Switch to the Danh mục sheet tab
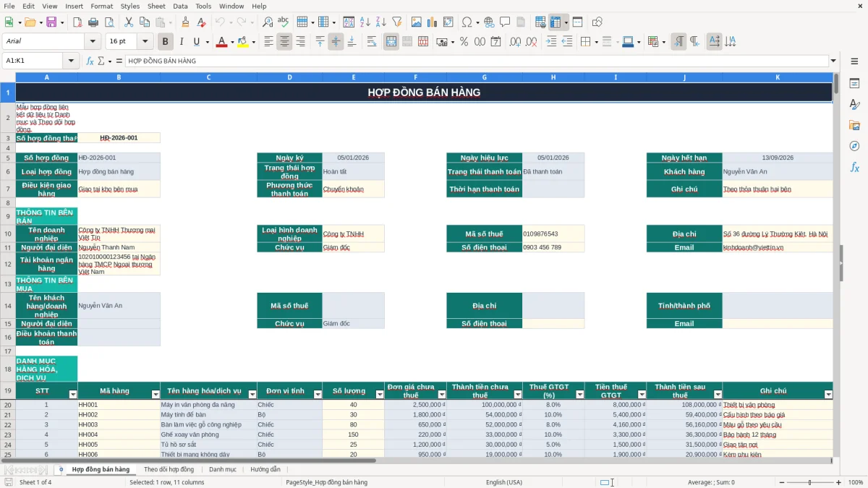This screenshot has width=868, height=488. (x=223, y=470)
